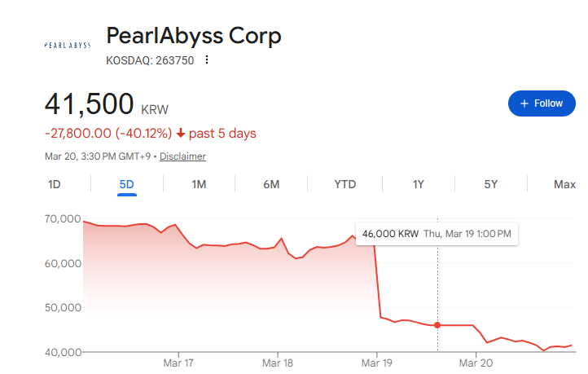Viewport: 588px width, 374px height.
Task: Open the Disclaimer link
Action: (x=182, y=156)
